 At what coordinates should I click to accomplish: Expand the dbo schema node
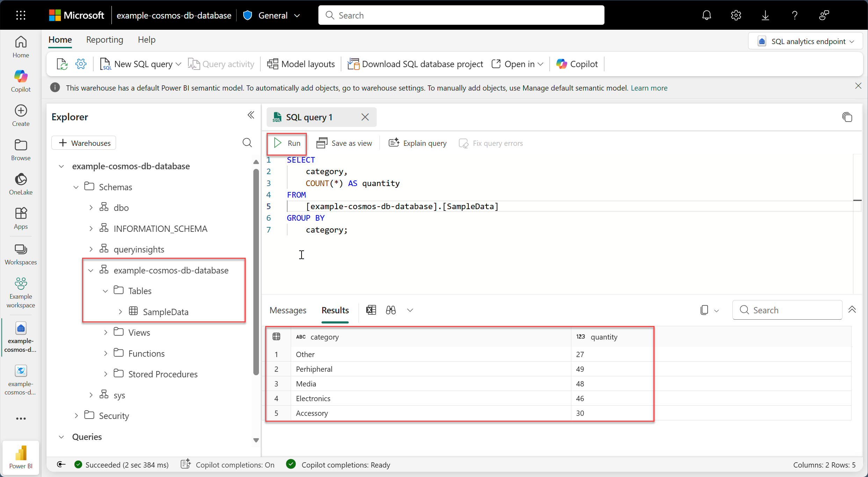[x=91, y=207]
